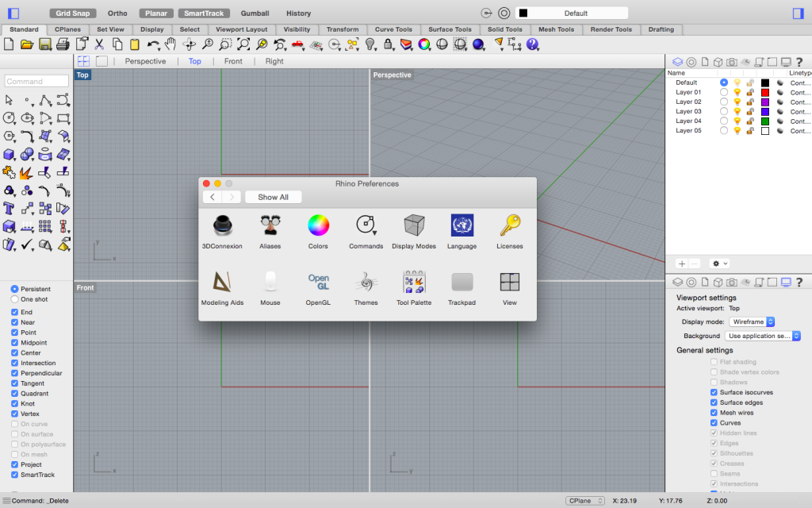Image resolution: width=812 pixels, height=508 pixels.
Task: Open the Tool Palette preferences pane
Action: 414,287
